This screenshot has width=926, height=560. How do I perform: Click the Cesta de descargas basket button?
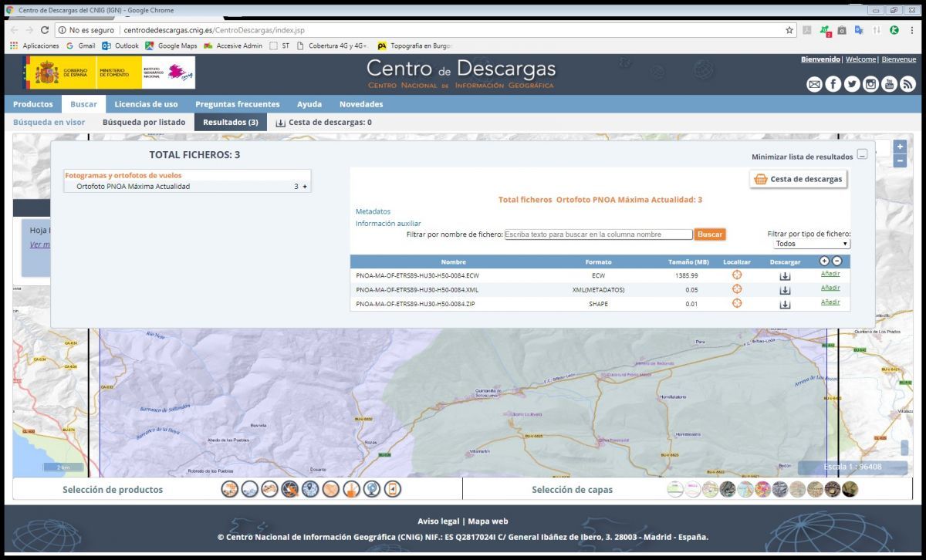point(798,179)
